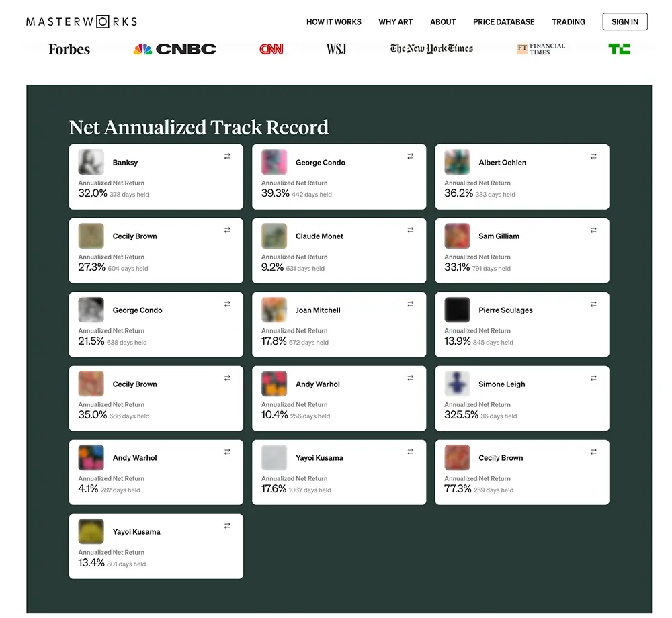
Task: Click swap arrows on Simone Leigh card
Action: 593,378
